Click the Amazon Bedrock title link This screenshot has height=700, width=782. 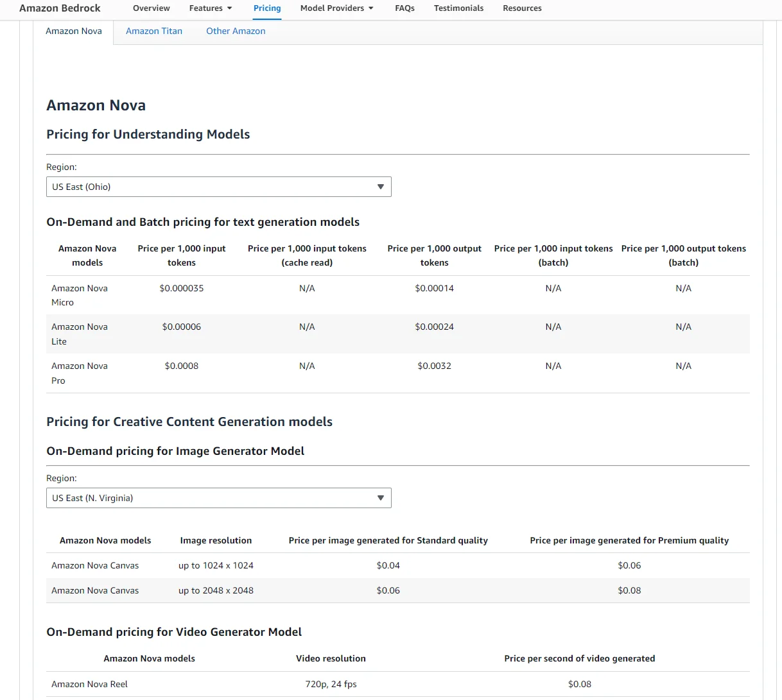click(x=60, y=8)
